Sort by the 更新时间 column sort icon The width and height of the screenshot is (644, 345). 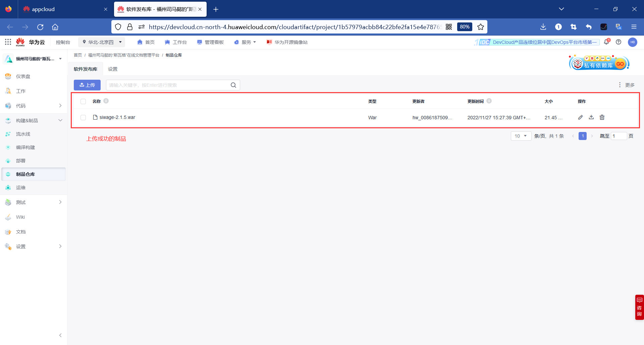pyautogui.click(x=489, y=101)
